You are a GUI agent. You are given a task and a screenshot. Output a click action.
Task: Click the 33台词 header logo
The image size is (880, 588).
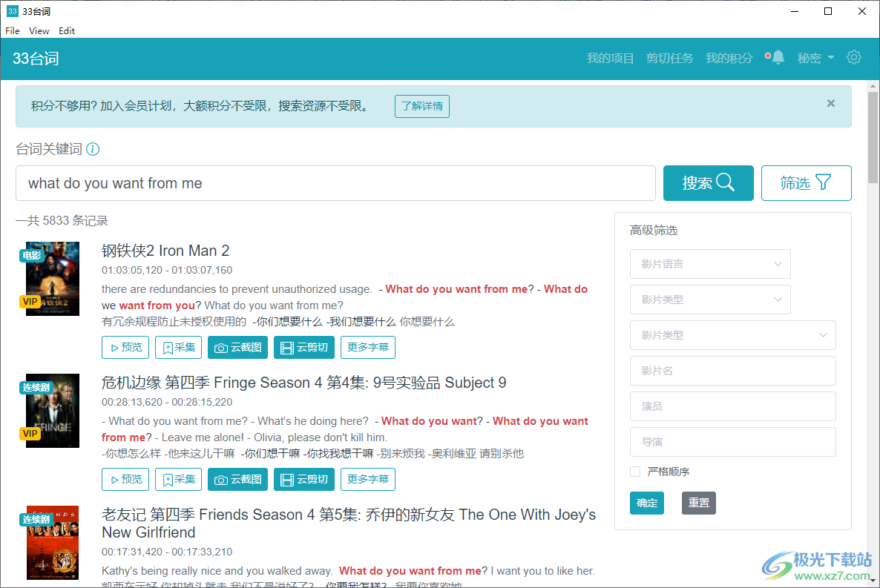coord(36,59)
